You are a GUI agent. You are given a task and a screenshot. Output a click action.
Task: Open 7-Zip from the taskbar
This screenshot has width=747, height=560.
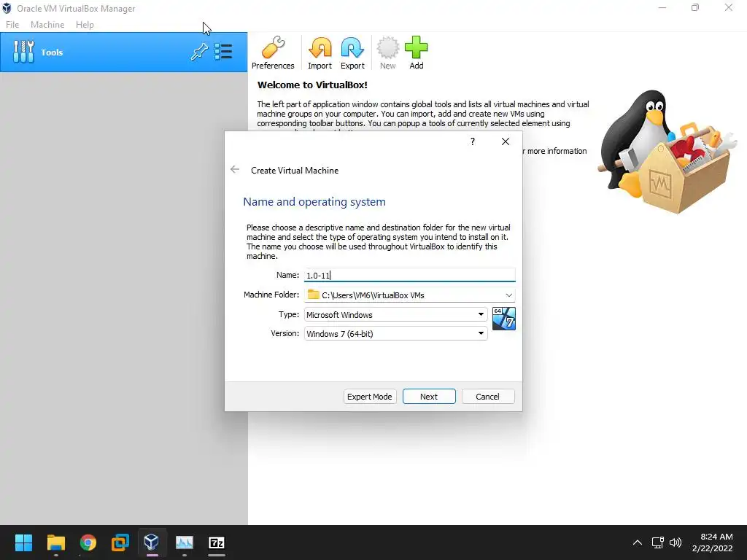pos(217,542)
